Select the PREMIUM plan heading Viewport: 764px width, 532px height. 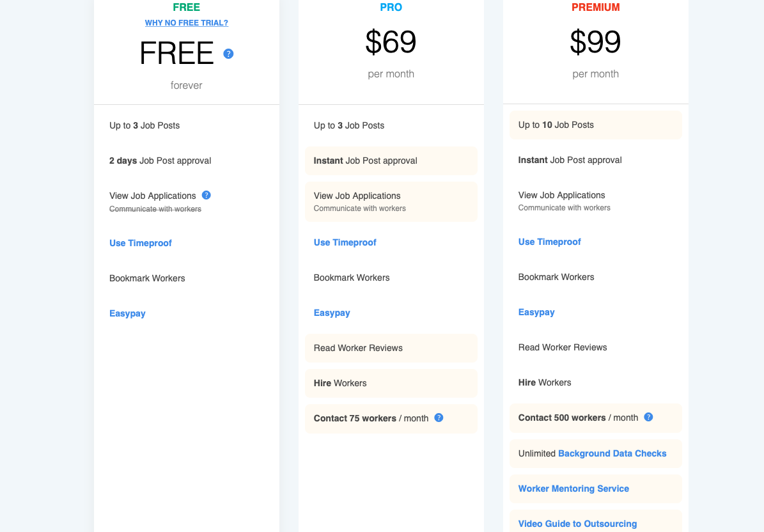point(595,8)
